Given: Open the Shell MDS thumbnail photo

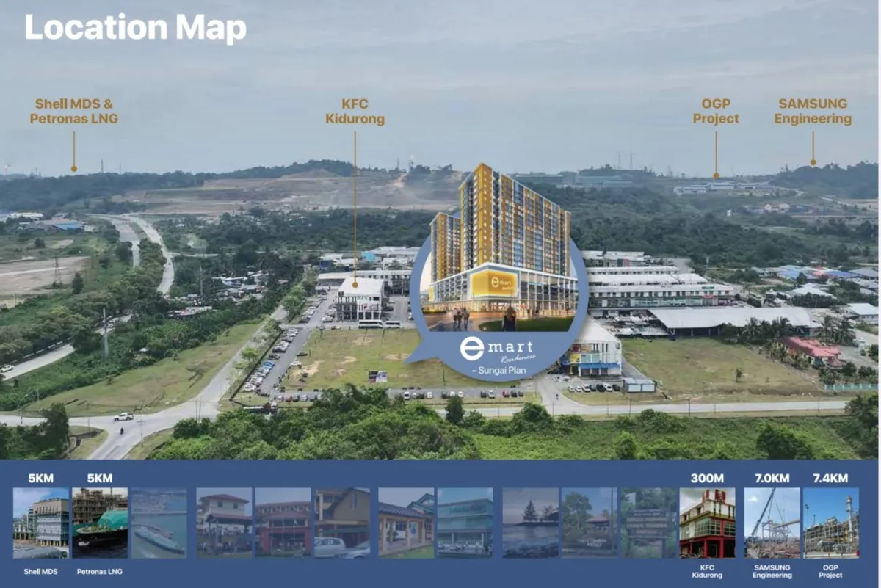Looking at the screenshot, I should point(41,523).
